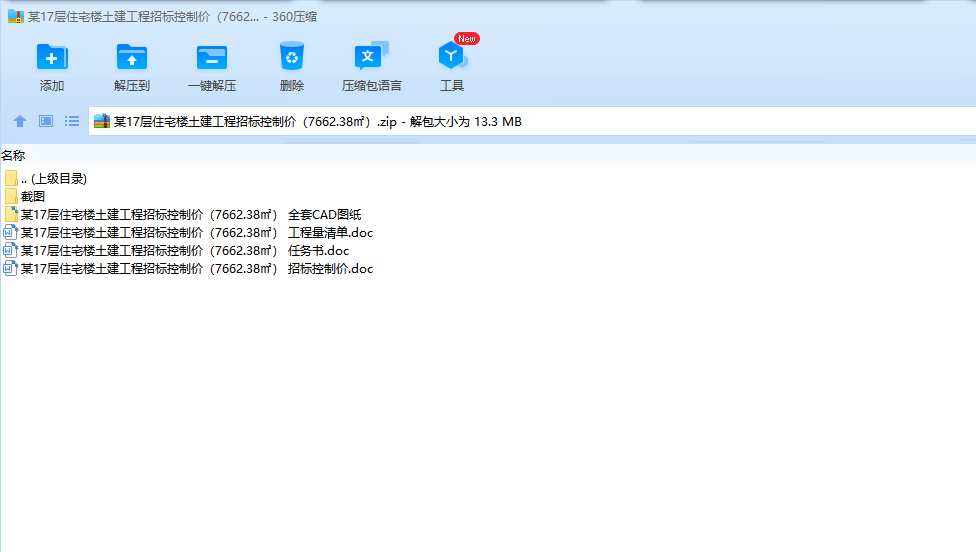Select the 截图 folder

click(25, 197)
